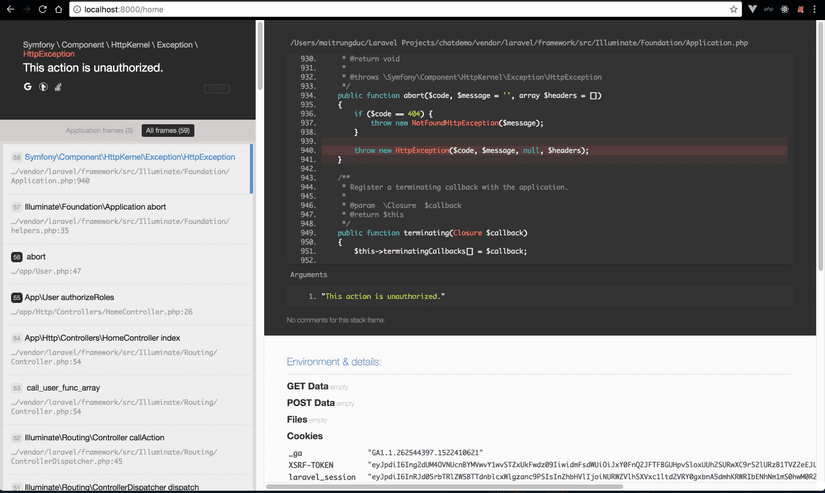Click the GET Data heading
Screen dimensions: 825x493
pyautogui.click(x=307, y=386)
